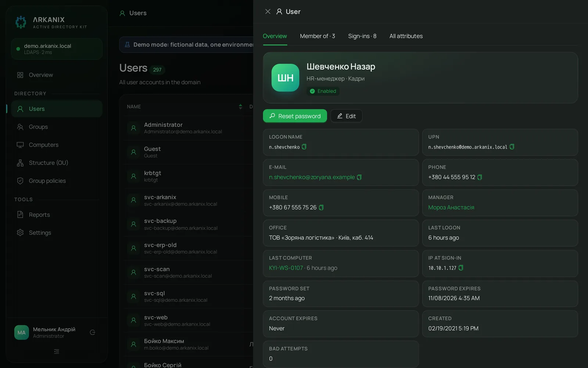The width and height of the screenshot is (588, 368).
Task: Select the Бойко Максим user row
Action: click(188, 344)
